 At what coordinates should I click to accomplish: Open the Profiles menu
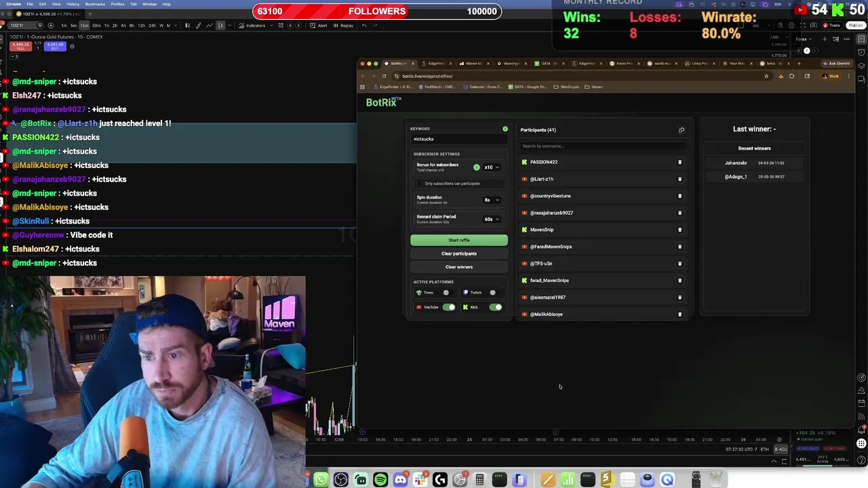(117, 4)
